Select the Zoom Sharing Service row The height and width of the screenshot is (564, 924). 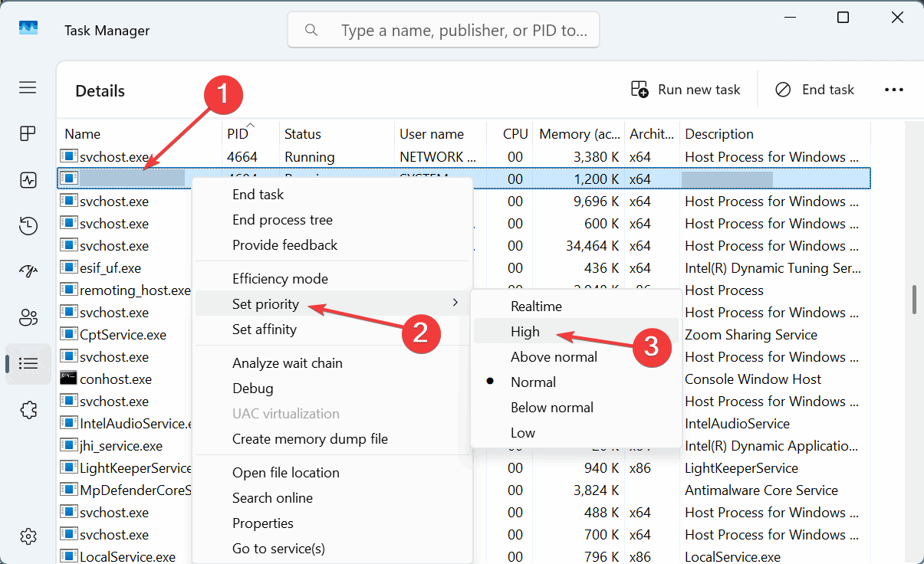(x=464, y=334)
